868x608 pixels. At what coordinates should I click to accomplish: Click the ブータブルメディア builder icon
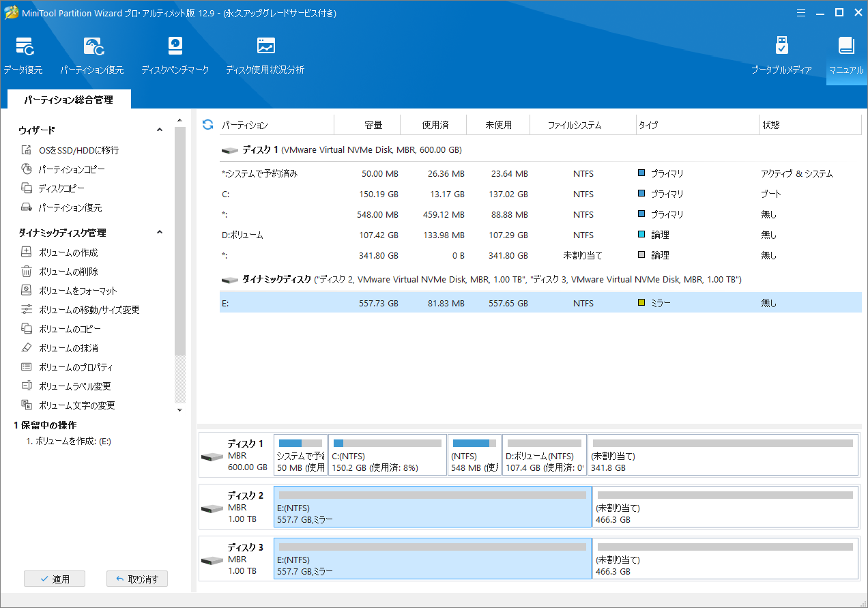click(x=781, y=55)
